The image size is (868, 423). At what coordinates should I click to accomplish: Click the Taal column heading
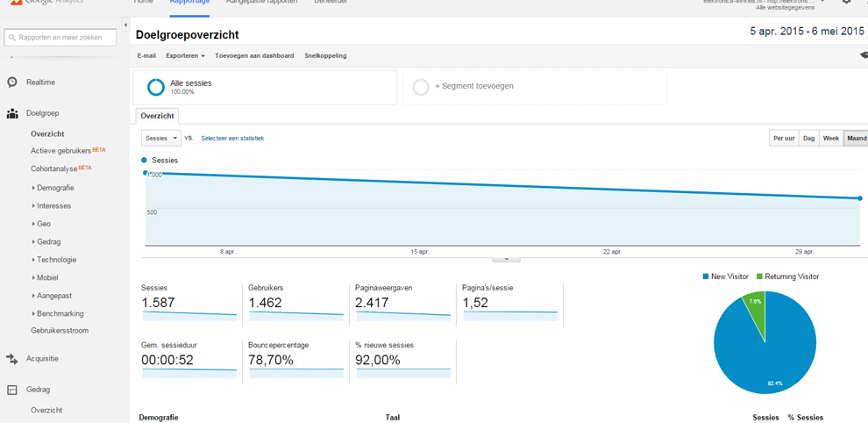coord(393,418)
